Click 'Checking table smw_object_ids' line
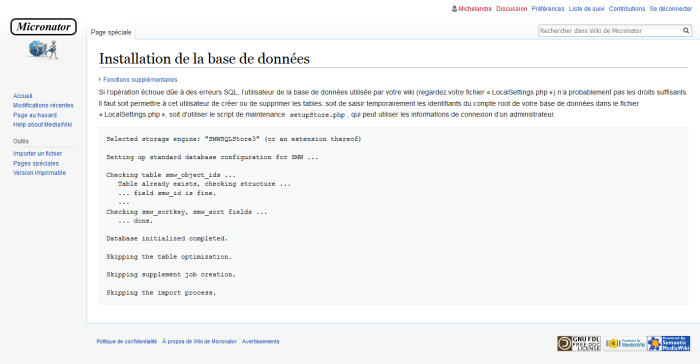The height and width of the screenshot is (364, 700). (x=171, y=175)
